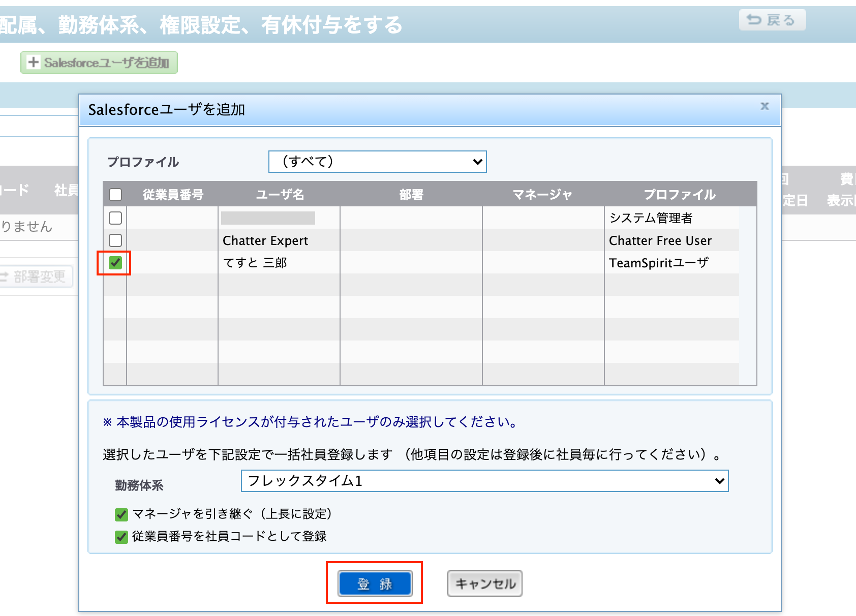Image resolution: width=856 pixels, height=616 pixels.
Task: Select the Chatter Expert row checkbox
Action: (x=115, y=240)
